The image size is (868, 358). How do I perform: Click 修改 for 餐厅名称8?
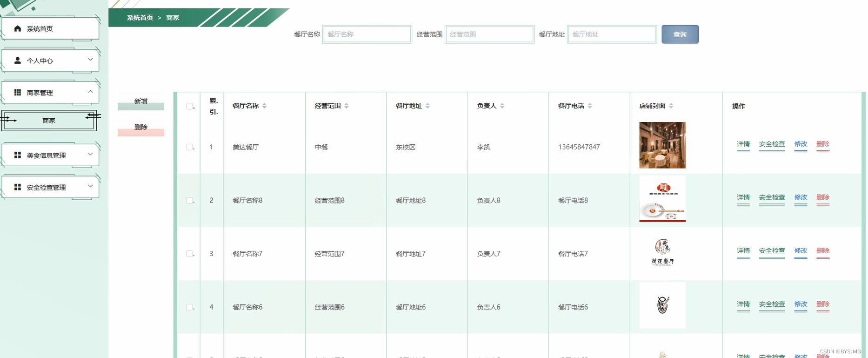[801, 198]
